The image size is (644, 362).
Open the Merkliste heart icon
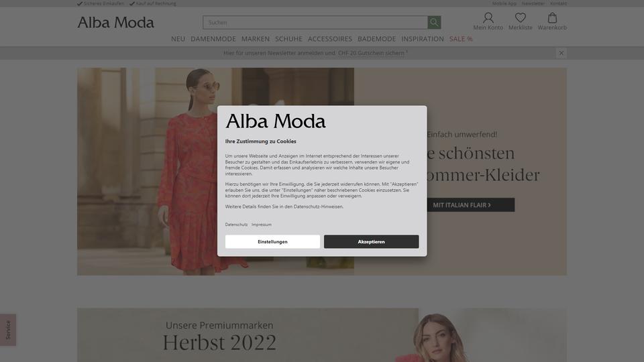tap(521, 17)
